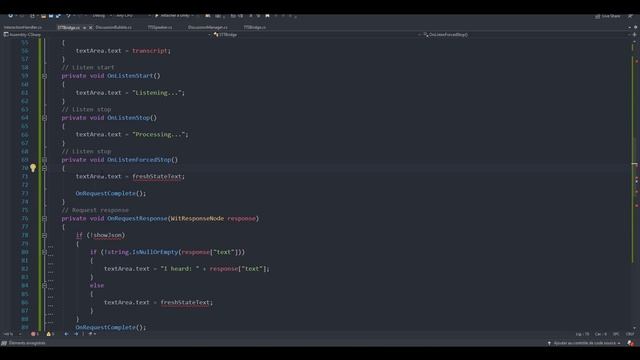Click the feedback icon beside Live Share
The width and height of the screenshot is (640, 360).
631,16
